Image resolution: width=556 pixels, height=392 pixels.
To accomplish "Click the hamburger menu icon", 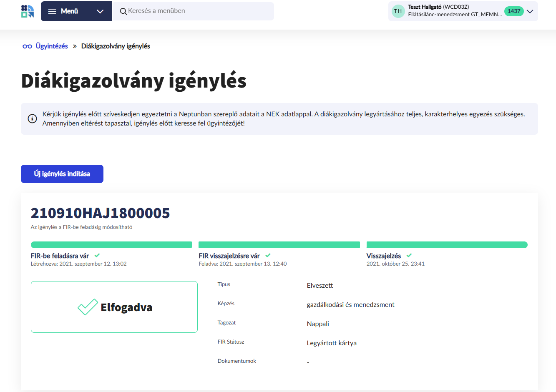I will pos(52,11).
